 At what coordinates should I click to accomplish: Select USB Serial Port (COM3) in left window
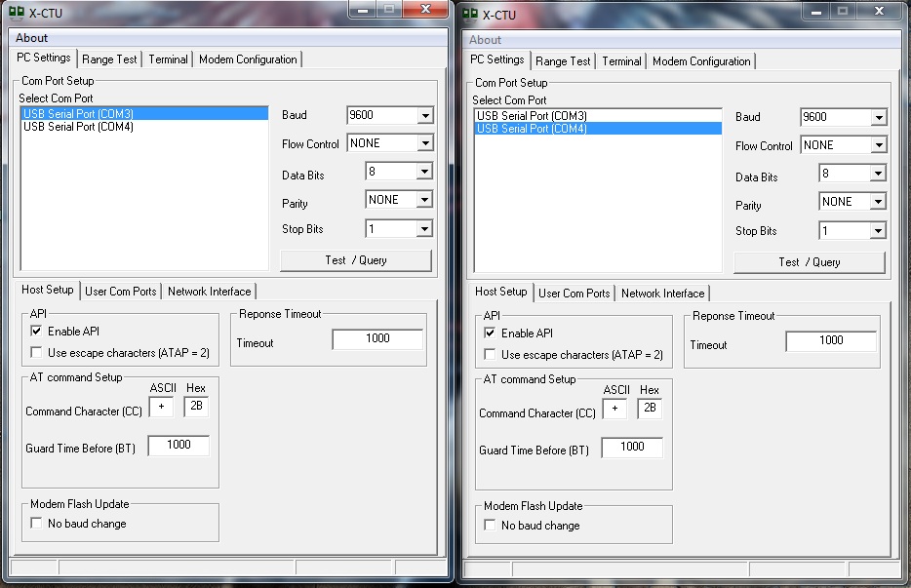[x=144, y=114]
